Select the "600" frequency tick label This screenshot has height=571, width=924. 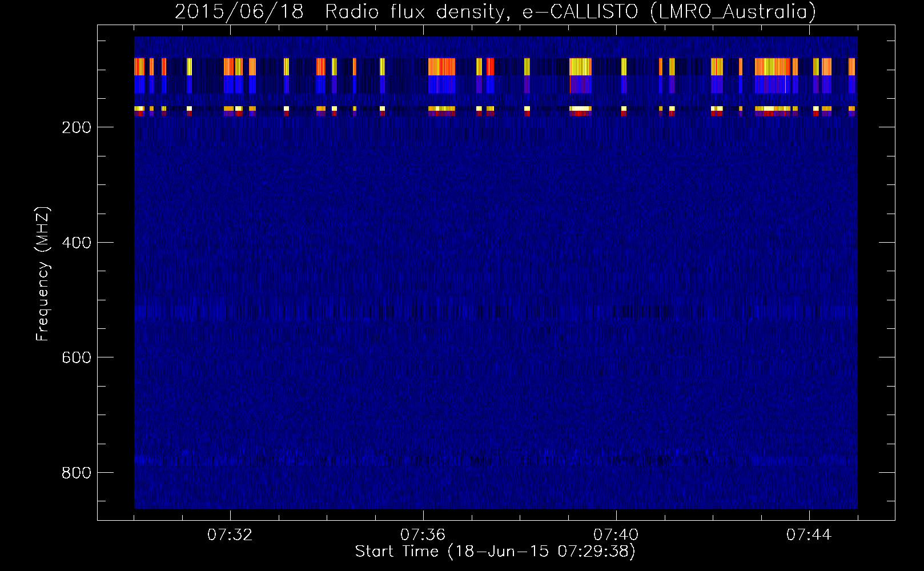pos(77,357)
